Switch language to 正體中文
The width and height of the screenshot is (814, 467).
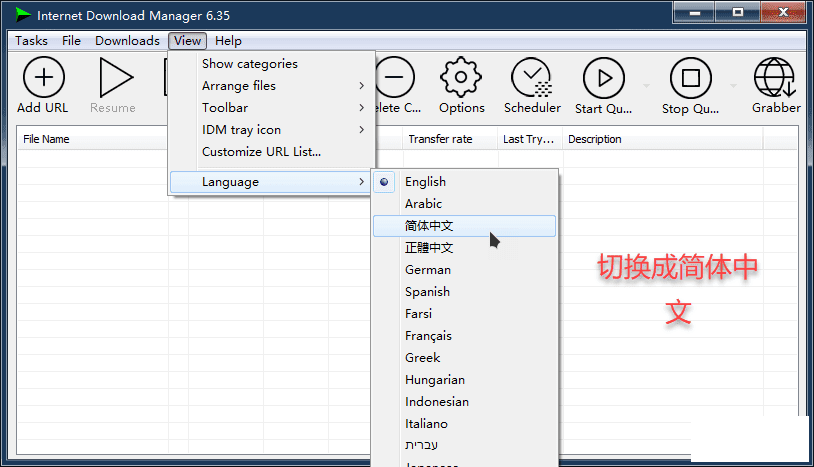tap(465, 248)
